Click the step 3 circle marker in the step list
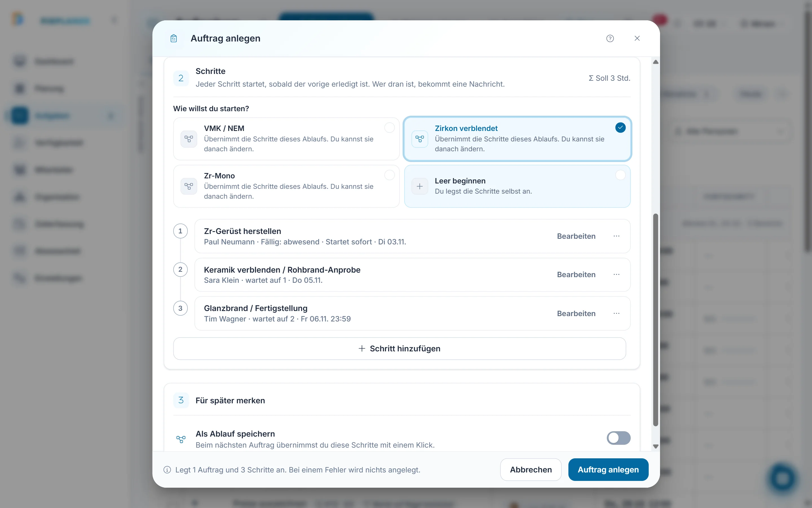The image size is (812, 508). pos(180,308)
